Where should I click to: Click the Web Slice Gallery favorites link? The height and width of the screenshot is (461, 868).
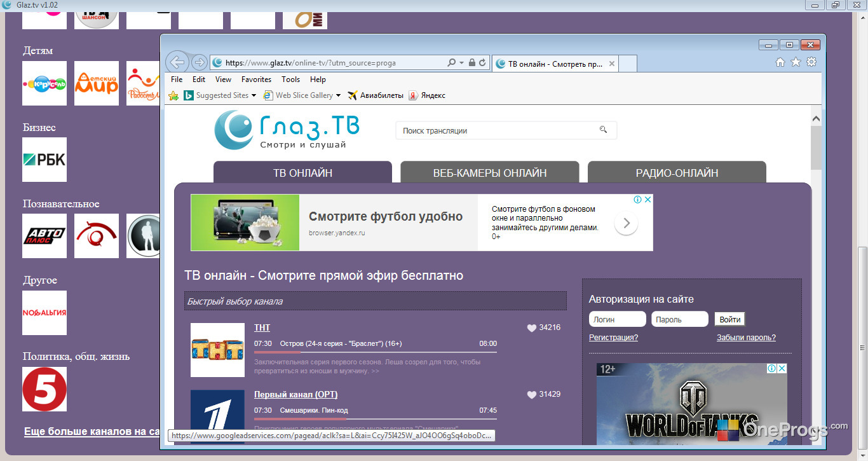tap(297, 95)
